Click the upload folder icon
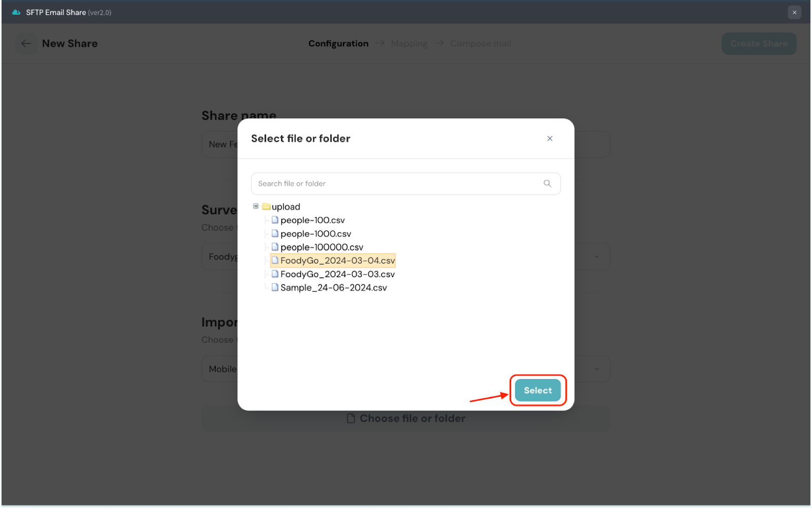 266,207
